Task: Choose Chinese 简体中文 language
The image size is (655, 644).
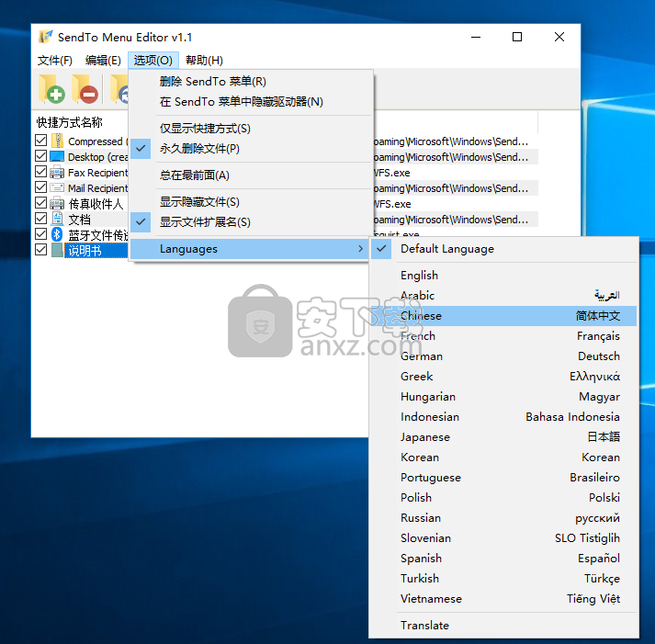Action: pyautogui.click(x=503, y=316)
